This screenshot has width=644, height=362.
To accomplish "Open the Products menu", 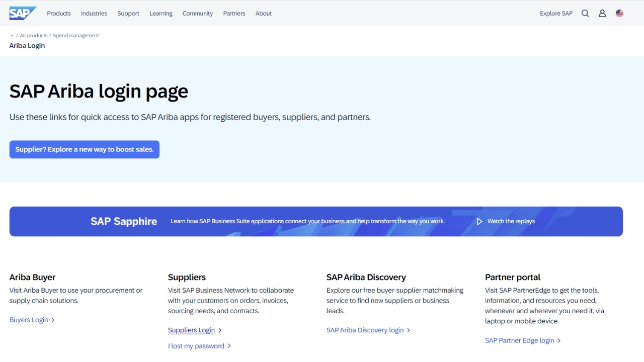I will click(x=59, y=14).
